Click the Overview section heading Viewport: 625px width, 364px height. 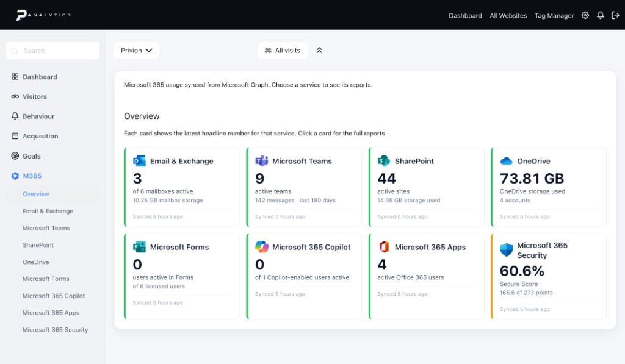142,116
